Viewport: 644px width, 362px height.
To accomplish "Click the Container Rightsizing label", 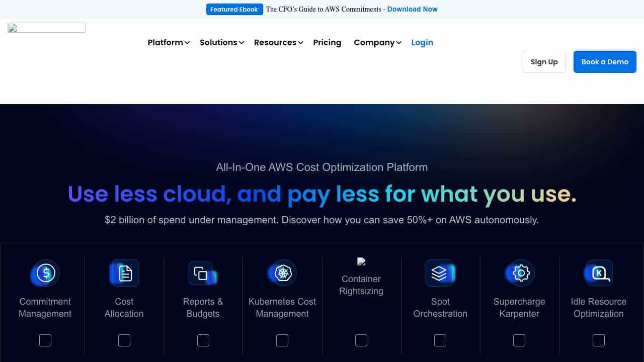I will click(361, 285).
